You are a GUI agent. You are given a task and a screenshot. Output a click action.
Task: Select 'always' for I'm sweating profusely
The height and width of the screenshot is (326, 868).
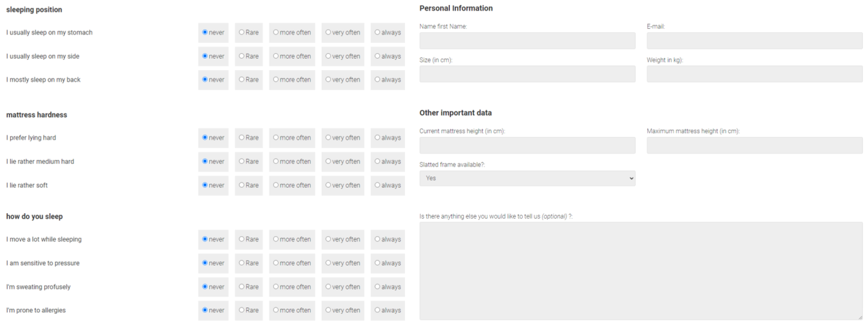(x=377, y=287)
